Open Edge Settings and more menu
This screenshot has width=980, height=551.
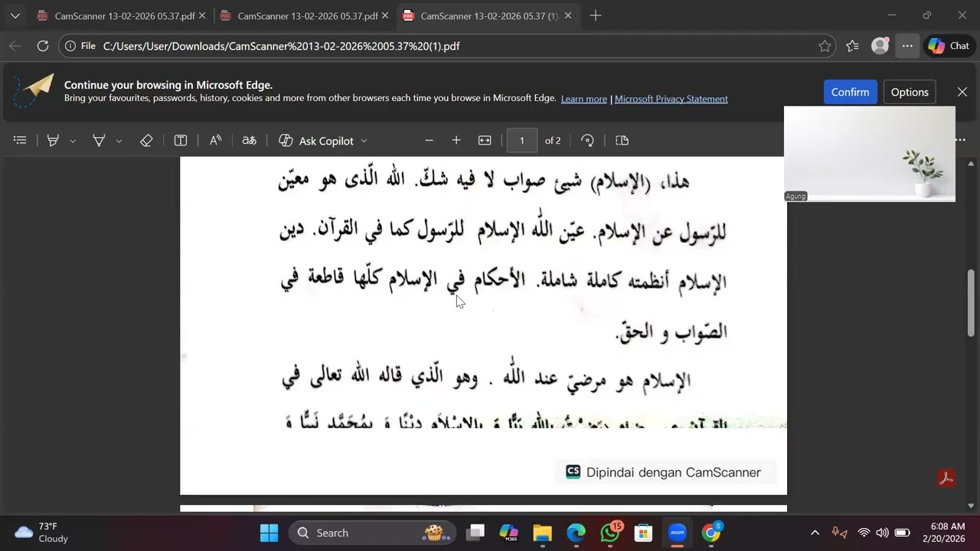click(907, 46)
